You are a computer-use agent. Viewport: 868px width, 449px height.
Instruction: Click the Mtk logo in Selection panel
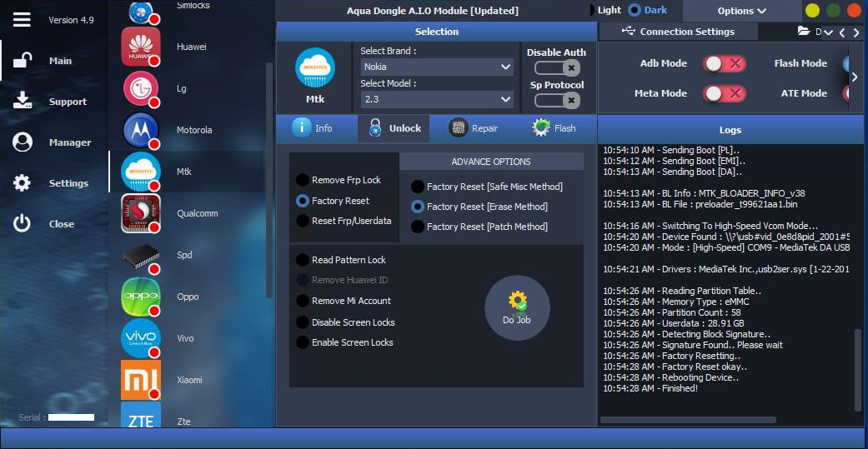pos(315,67)
